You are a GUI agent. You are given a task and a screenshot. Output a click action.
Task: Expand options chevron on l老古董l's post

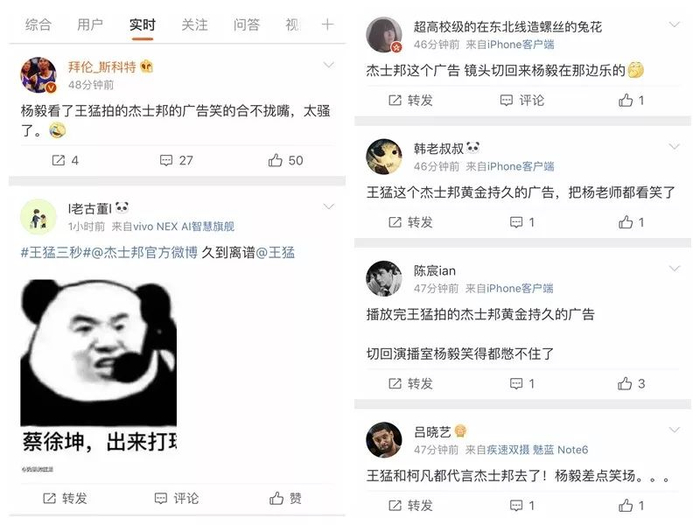329,206
